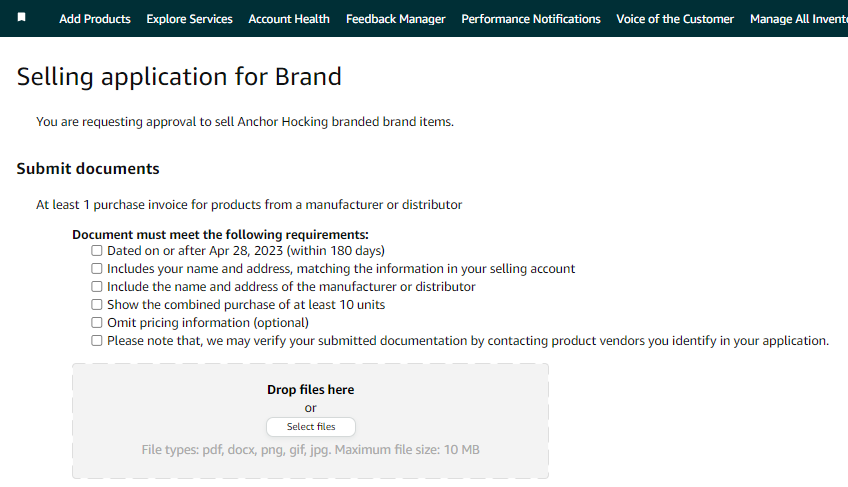
Task: Check the 'Please note that, we may verify' box
Action: point(97,340)
